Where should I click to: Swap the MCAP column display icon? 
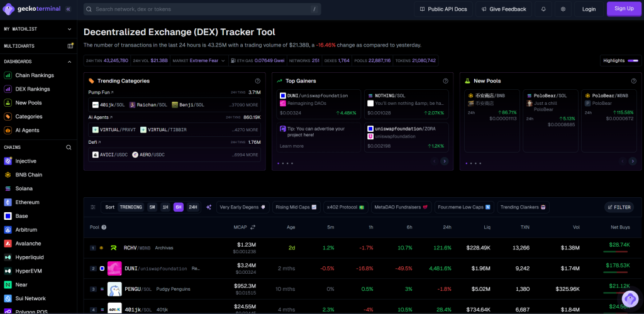253,227
